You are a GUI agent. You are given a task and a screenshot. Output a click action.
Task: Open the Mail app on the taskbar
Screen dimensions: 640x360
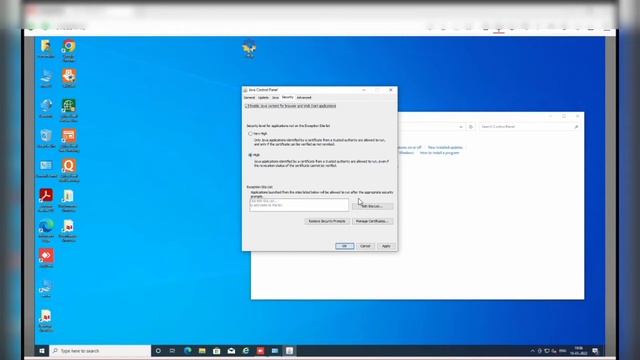tap(231, 351)
